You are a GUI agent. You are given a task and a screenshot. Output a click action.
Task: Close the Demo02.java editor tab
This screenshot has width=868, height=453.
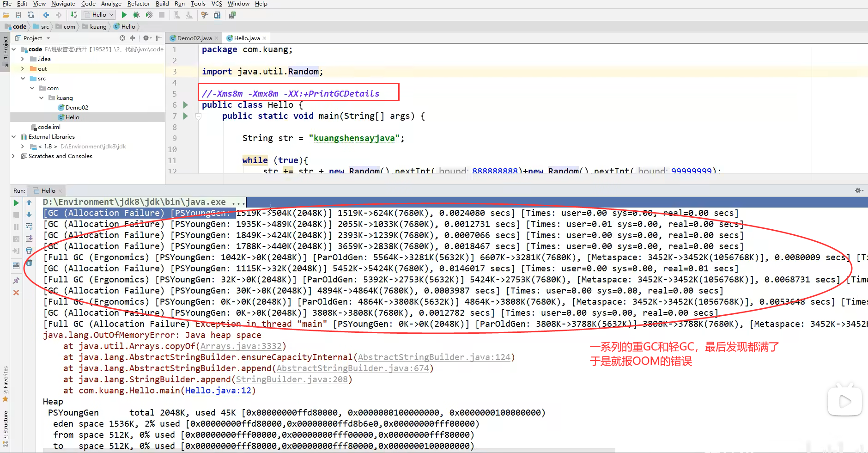click(216, 38)
